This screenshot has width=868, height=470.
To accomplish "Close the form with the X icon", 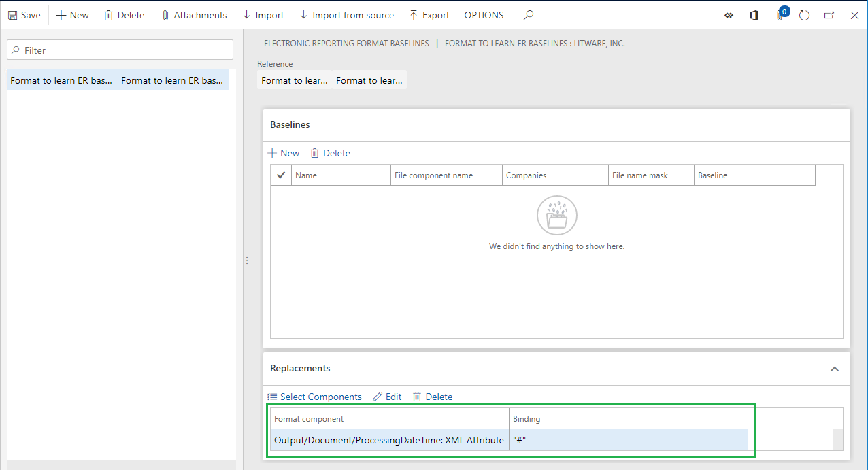I will coord(854,15).
